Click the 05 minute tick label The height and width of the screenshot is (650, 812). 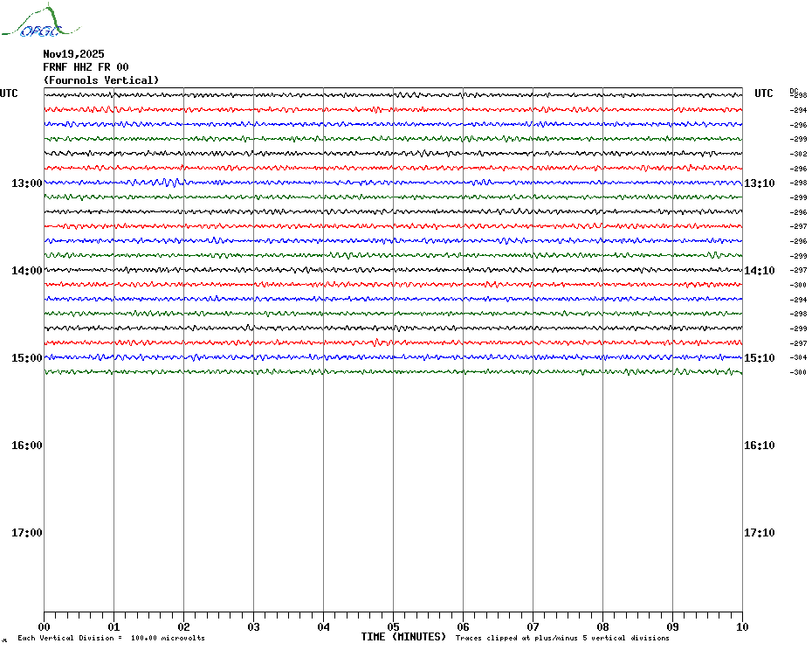click(x=394, y=626)
